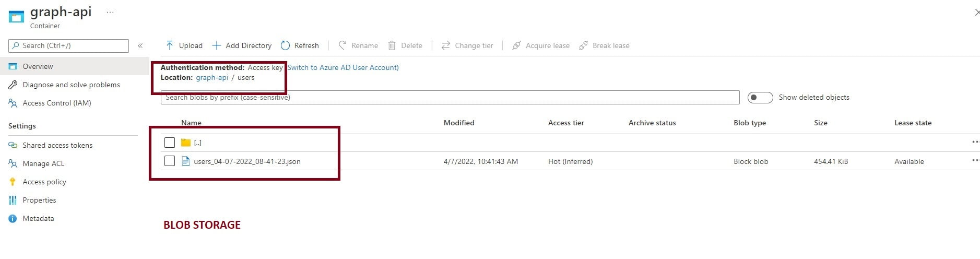Viewport: 980px width, 259px height.
Task: Click the 454.41 KiB size value
Action: coord(831,161)
